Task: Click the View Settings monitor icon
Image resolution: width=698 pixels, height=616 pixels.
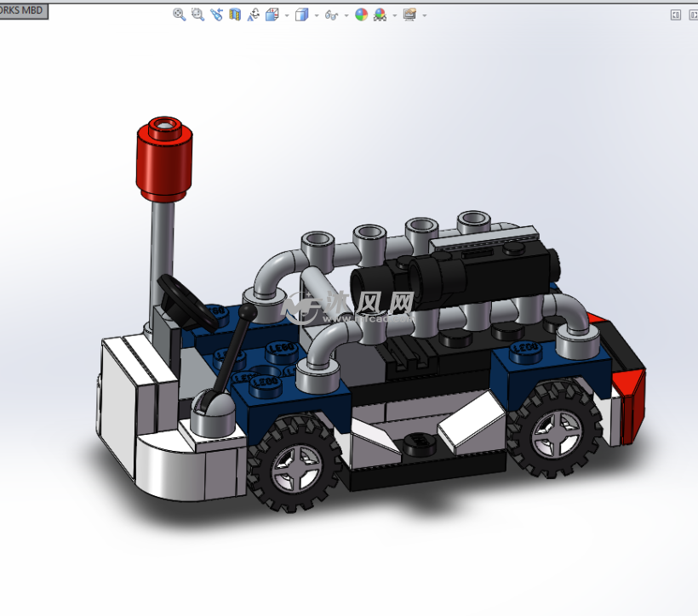Action: [409, 14]
